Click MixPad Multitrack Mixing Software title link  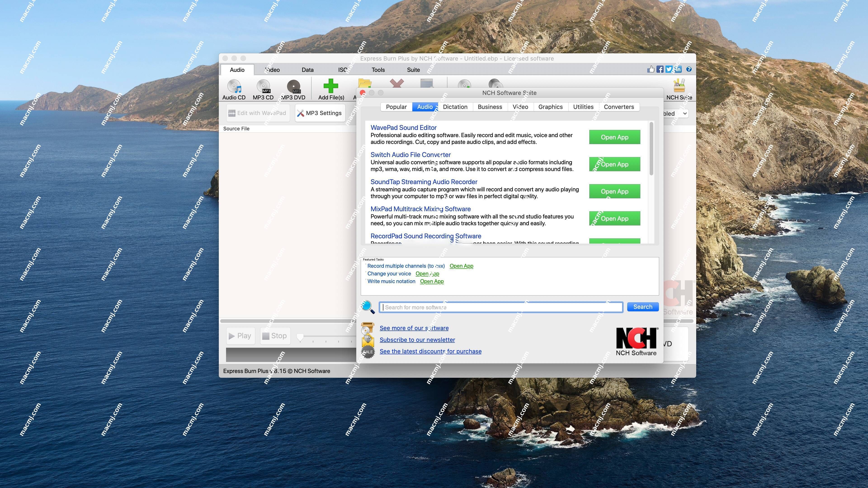tap(420, 209)
